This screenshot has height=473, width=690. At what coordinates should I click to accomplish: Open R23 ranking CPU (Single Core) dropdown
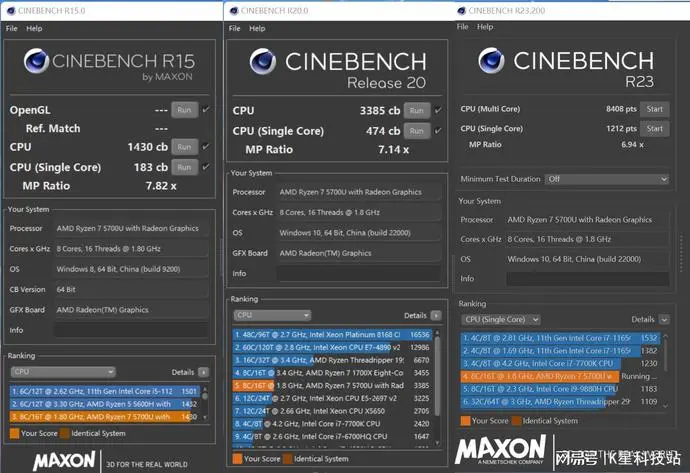501,319
